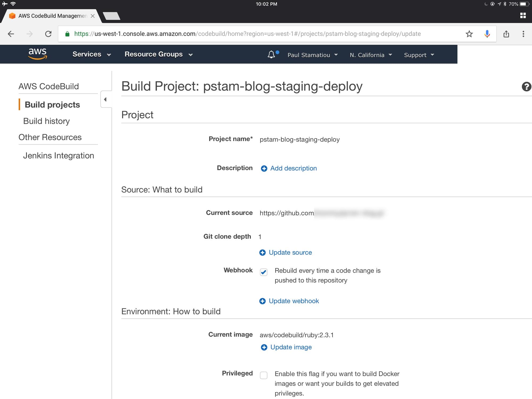Open the browser share icon
The image size is (532, 399).
(x=506, y=34)
